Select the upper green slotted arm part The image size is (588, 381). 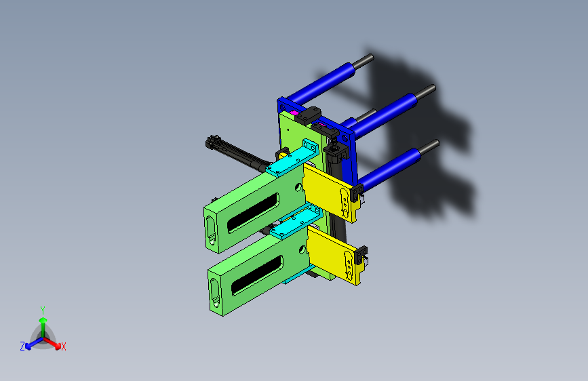[254, 211]
